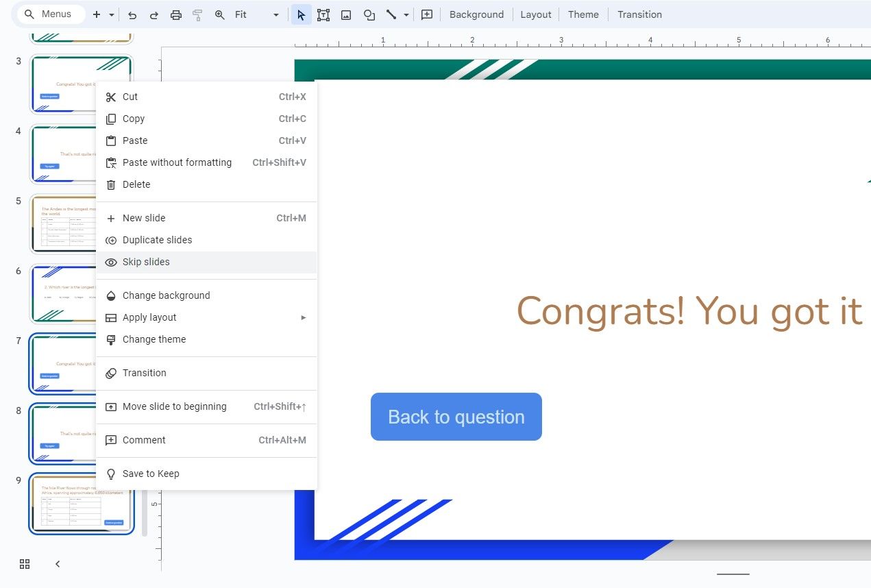The height and width of the screenshot is (588, 871).
Task: Select slide 3 thumbnail
Action: [63, 84]
